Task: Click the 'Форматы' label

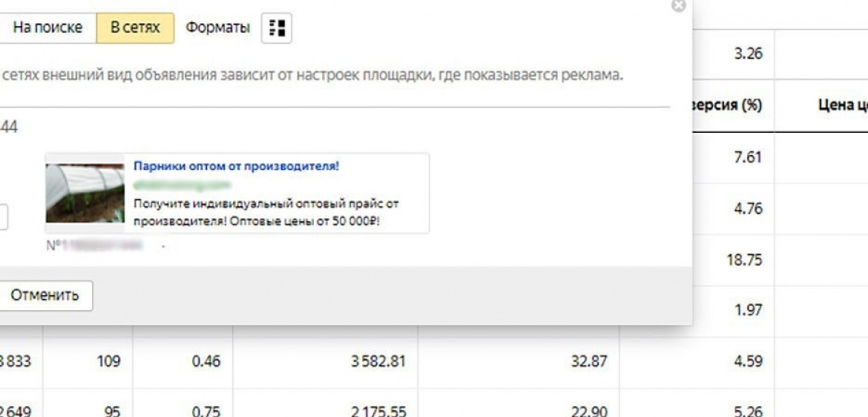Action: point(217,27)
